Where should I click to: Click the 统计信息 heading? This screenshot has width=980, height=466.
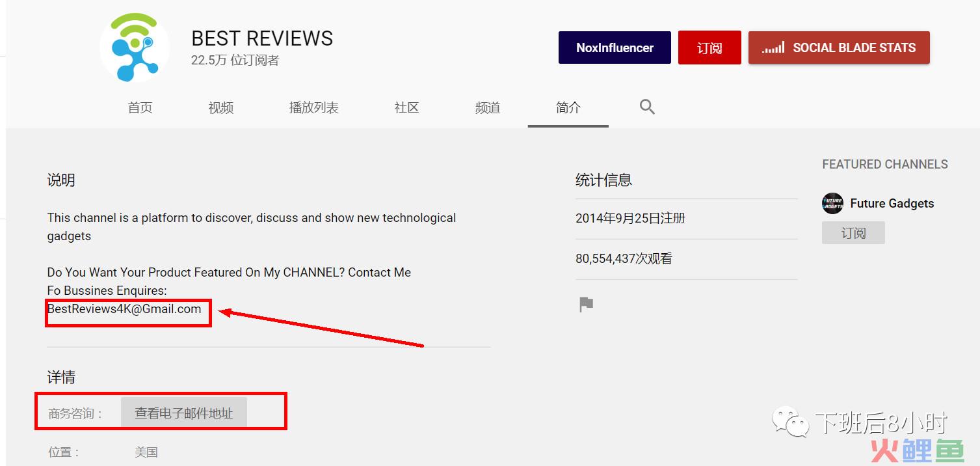pos(603,180)
